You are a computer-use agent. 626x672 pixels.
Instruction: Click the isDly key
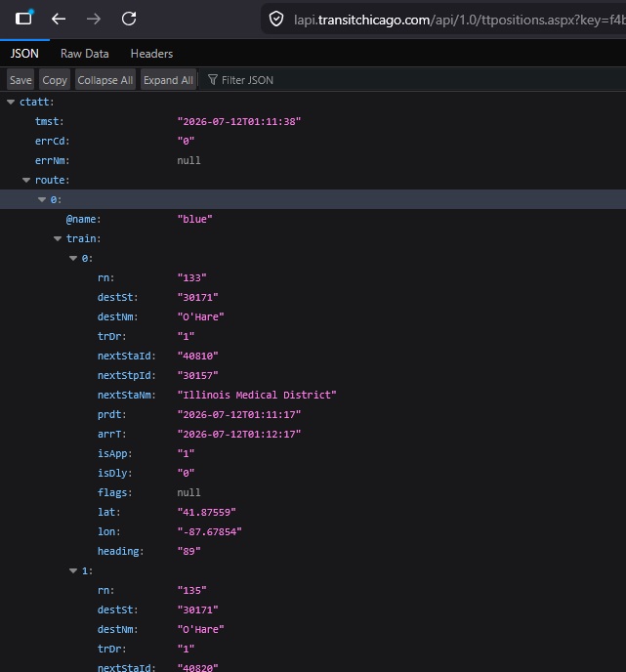tap(114, 473)
